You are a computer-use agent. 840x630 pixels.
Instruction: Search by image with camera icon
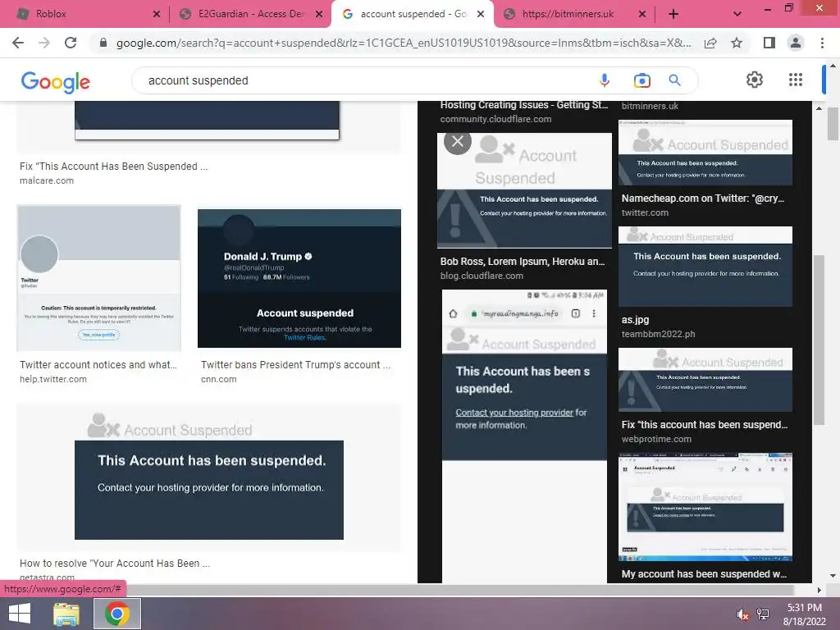[x=641, y=80]
